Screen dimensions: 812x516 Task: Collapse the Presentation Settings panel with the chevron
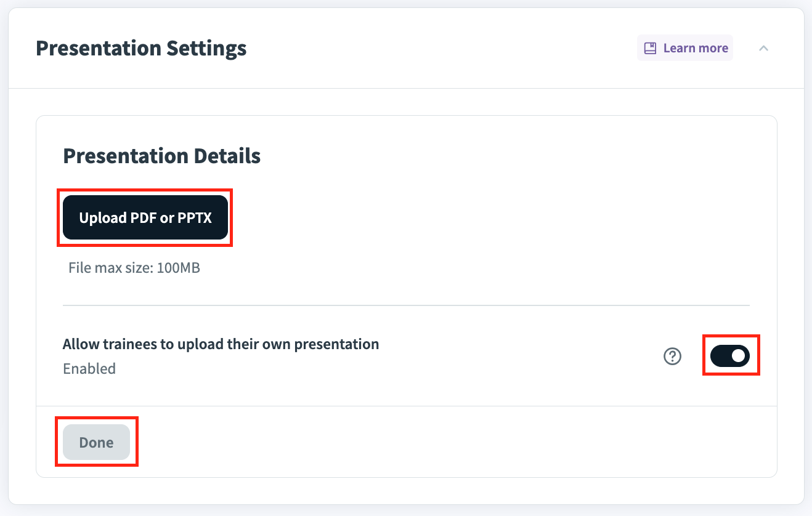[763, 48]
